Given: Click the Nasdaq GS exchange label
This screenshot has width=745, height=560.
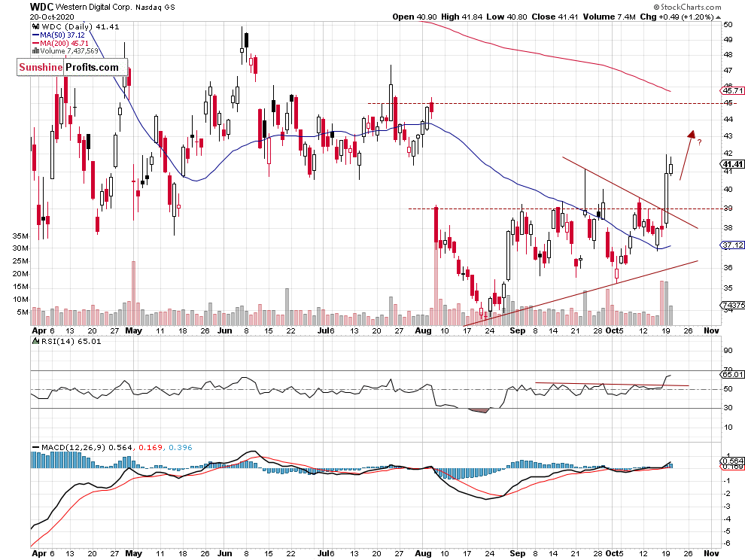Looking at the screenshot, I should tap(155, 8).
